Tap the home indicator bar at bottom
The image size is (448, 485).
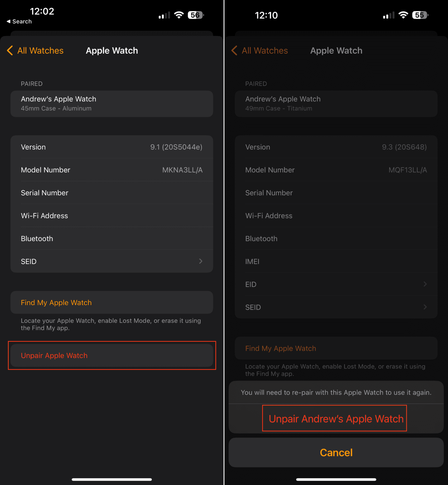click(112, 480)
